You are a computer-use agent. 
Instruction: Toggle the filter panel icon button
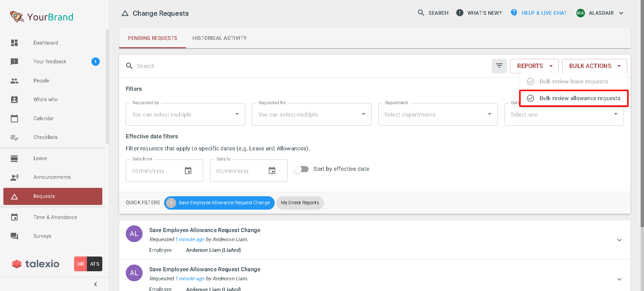[x=499, y=66]
